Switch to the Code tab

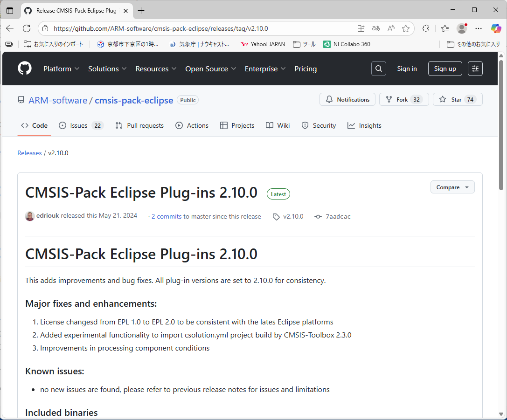pos(34,125)
